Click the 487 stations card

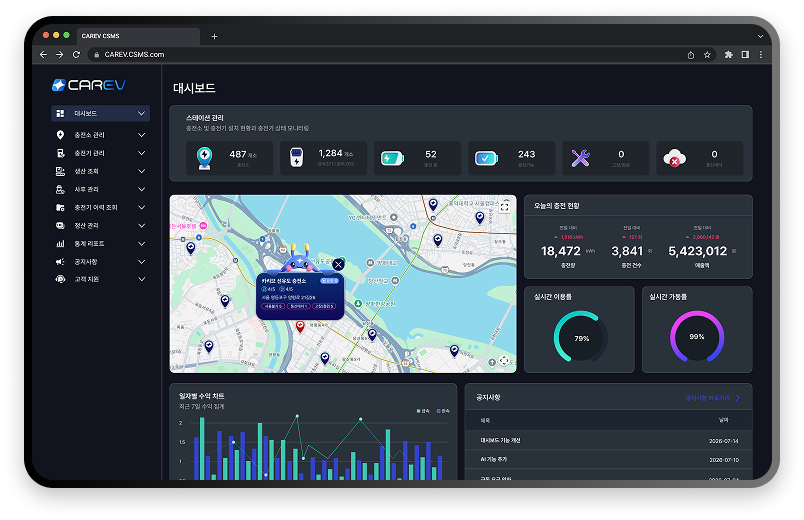click(229, 158)
